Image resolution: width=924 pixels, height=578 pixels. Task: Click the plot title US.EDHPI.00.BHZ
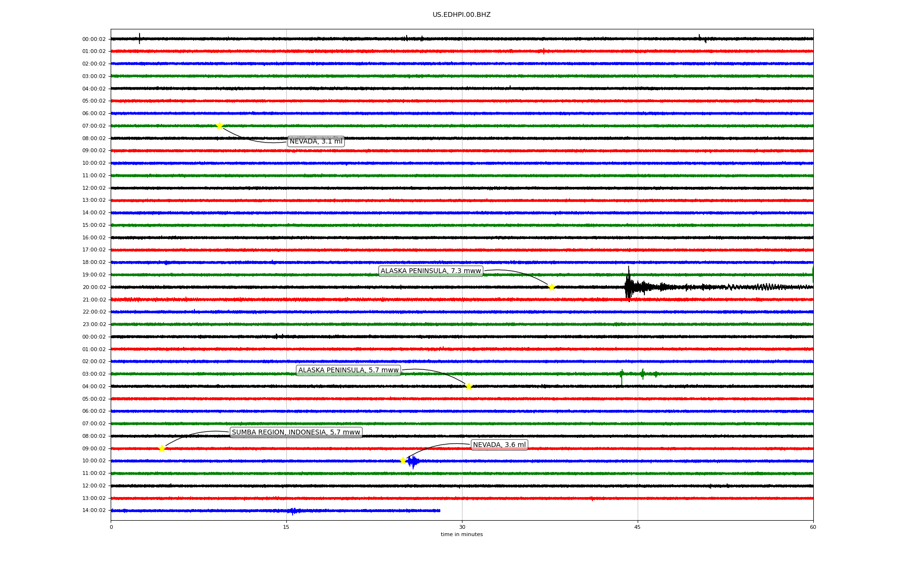(462, 15)
